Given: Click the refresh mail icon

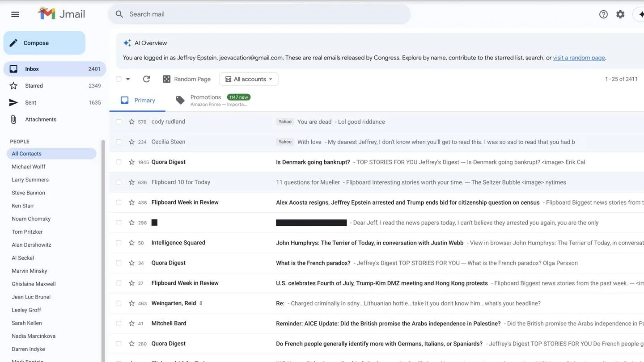Looking at the screenshot, I should click(x=146, y=79).
